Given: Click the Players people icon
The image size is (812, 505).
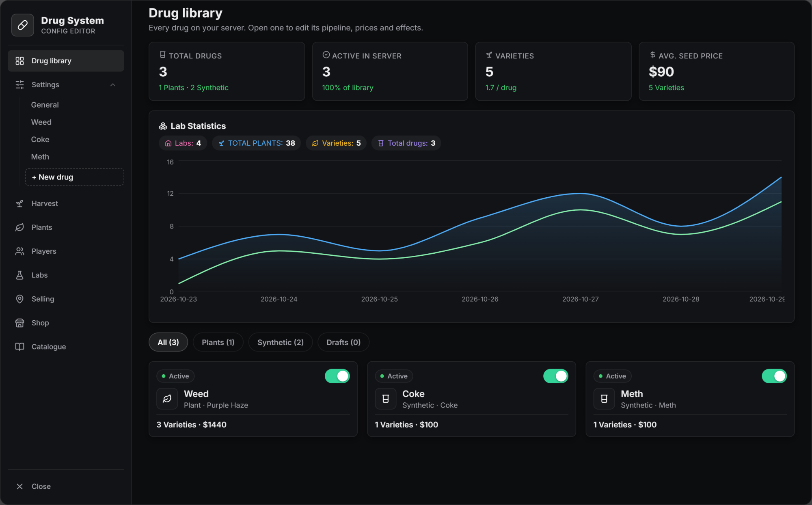Looking at the screenshot, I should point(19,251).
